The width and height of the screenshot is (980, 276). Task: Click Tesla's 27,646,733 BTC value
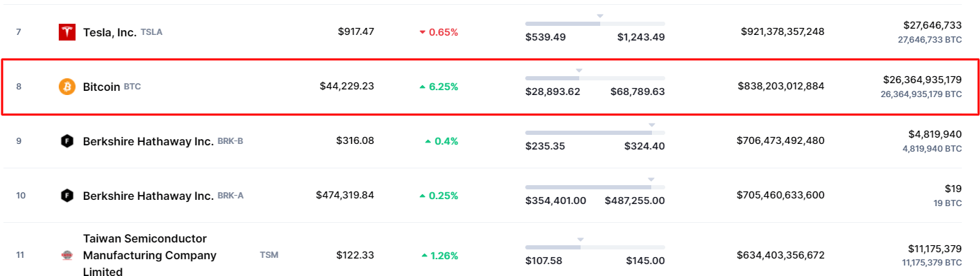(x=930, y=40)
